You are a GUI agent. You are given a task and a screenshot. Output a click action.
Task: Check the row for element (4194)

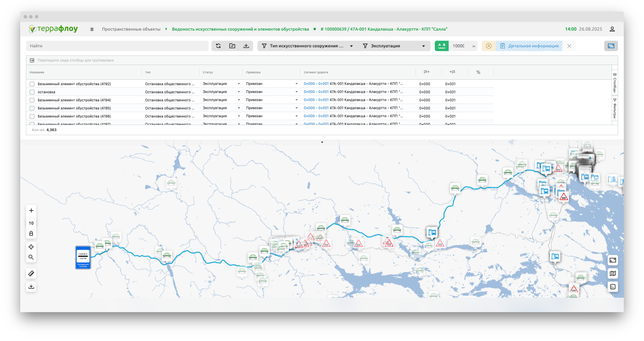[x=32, y=100]
